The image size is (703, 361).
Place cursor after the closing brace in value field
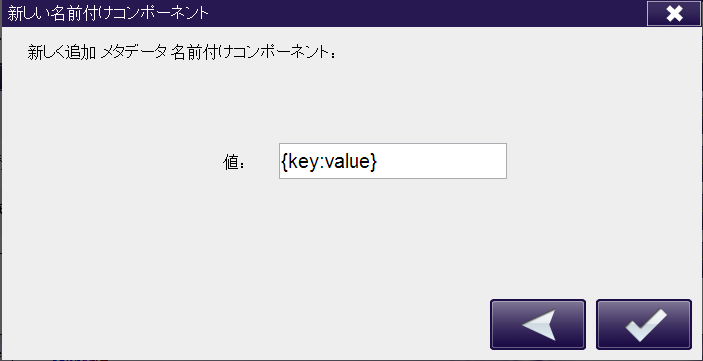click(378, 161)
